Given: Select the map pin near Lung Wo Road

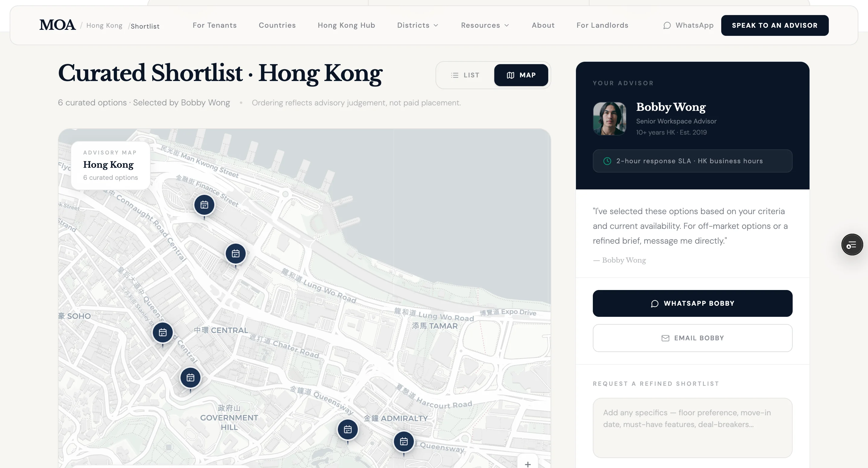Looking at the screenshot, I should 235,254.
